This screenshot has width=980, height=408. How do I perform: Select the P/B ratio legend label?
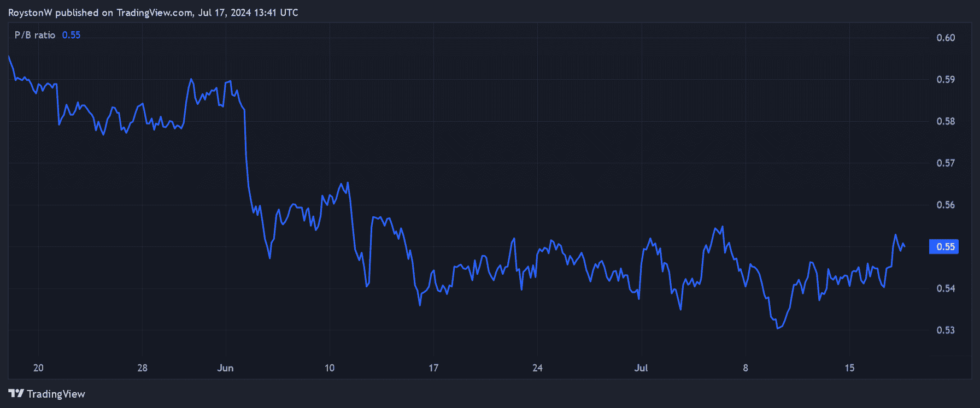point(35,35)
